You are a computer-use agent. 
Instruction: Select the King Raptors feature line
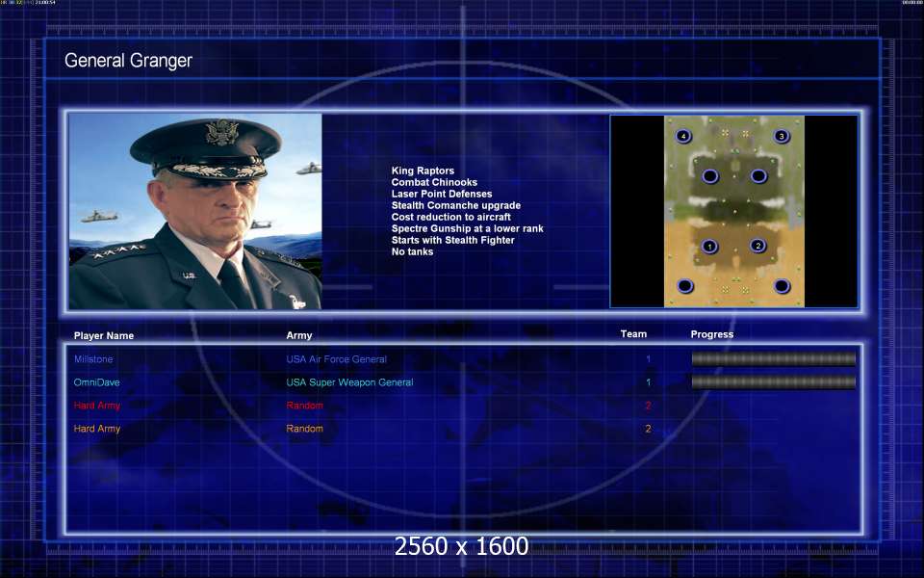423,171
